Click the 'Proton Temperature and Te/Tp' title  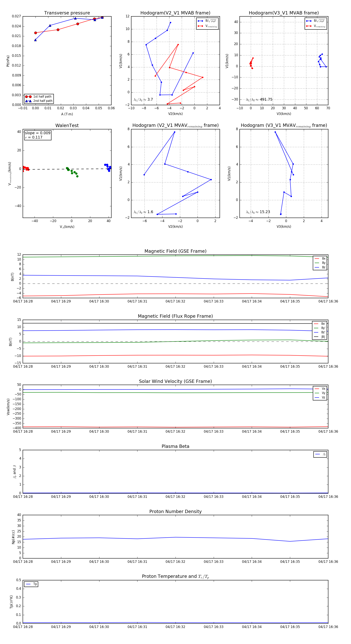175,576
